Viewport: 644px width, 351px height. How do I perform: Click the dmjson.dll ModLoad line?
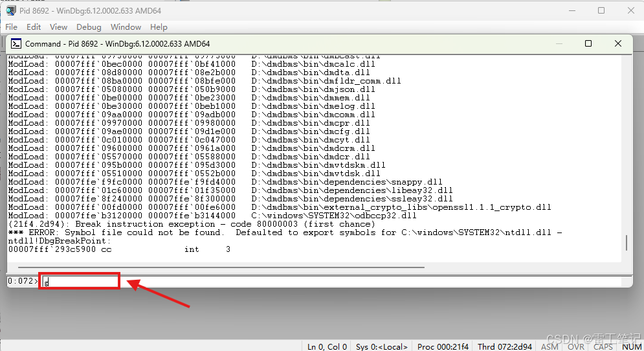pos(192,89)
